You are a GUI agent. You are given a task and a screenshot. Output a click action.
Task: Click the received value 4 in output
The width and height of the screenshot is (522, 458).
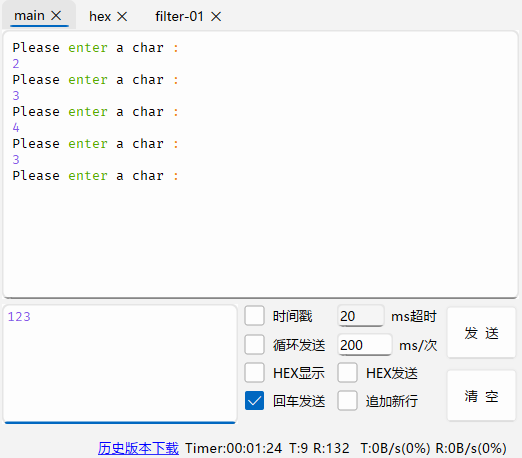tap(16, 128)
